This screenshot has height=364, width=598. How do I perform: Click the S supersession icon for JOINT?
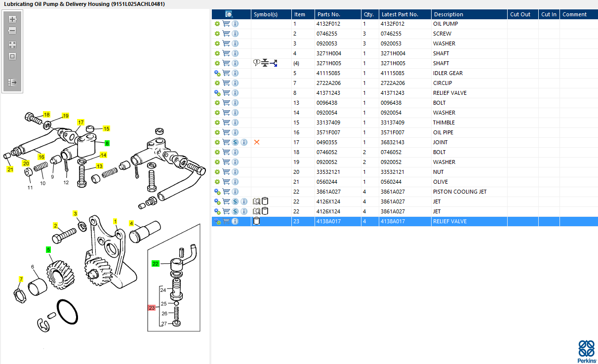[x=235, y=142]
